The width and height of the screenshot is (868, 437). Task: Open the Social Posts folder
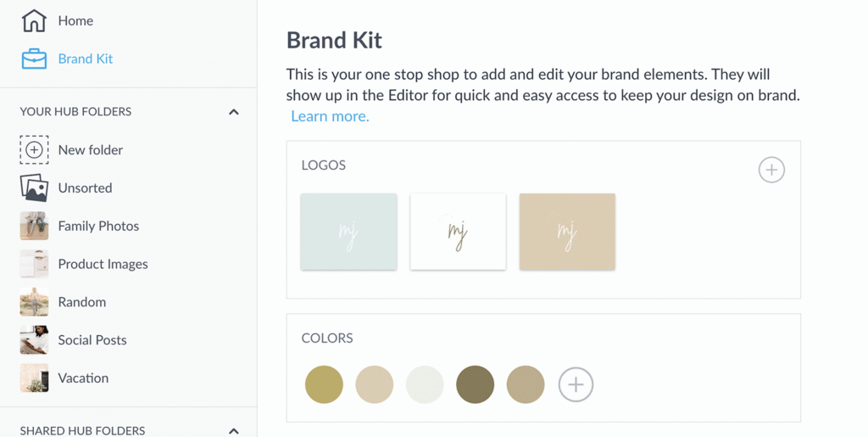[92, 339]
